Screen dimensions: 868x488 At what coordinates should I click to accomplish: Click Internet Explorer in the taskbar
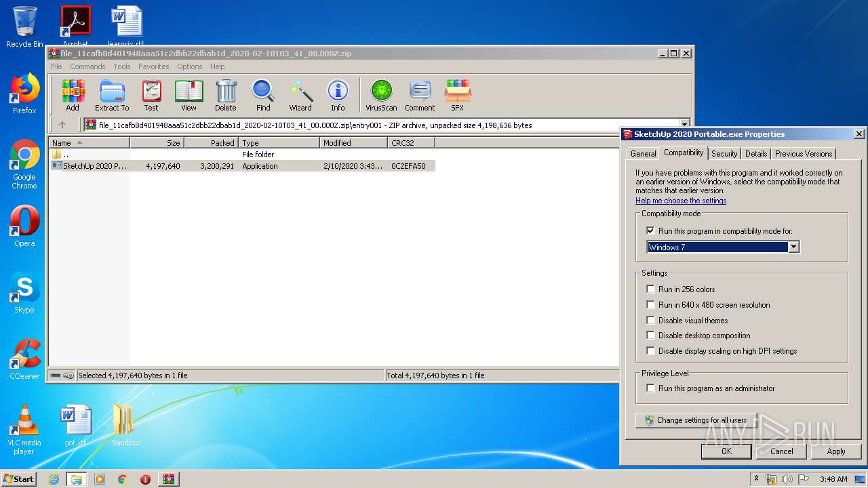point(54,479)
